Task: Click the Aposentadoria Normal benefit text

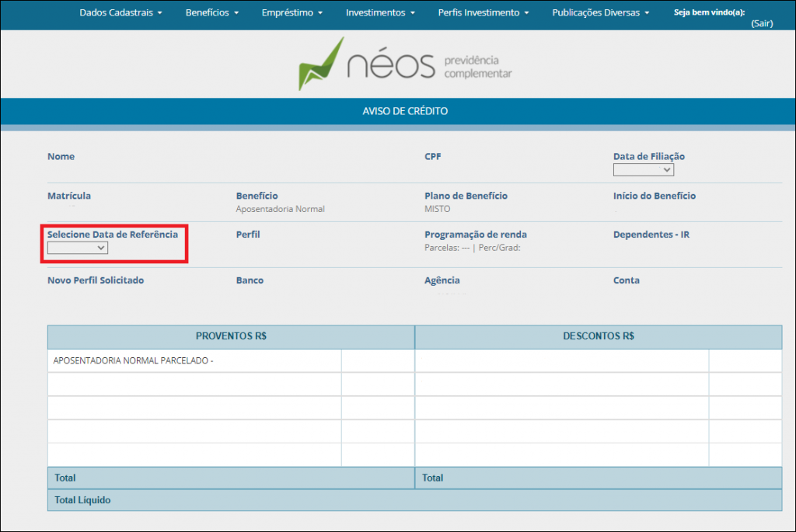Action: pyautogui.click(x=280, y=209)
